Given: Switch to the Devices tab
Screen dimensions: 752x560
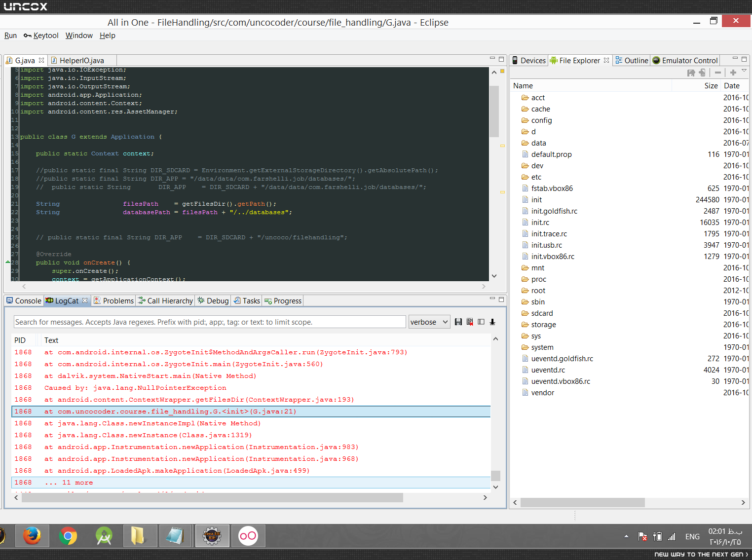Looking at the screenshot, I should (x=528, y=60).
